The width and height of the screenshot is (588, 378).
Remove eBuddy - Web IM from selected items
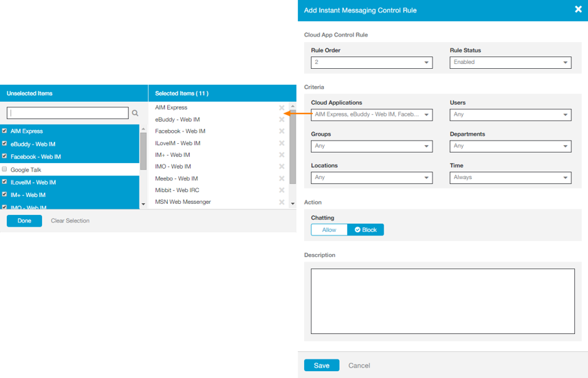pyautogui.click(x=281, y=120)
